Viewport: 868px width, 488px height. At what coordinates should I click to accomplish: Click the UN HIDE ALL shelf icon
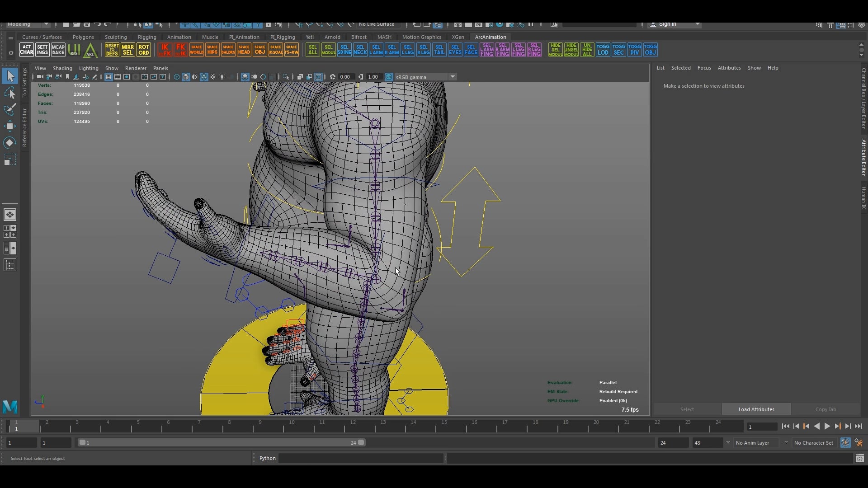point(587,50)
